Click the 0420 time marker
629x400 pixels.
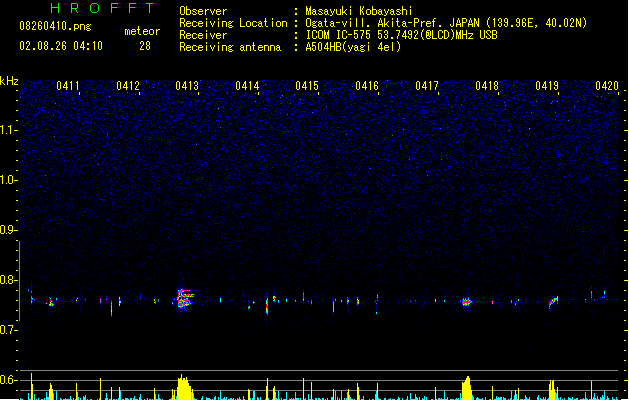click(x=607, y=86)
